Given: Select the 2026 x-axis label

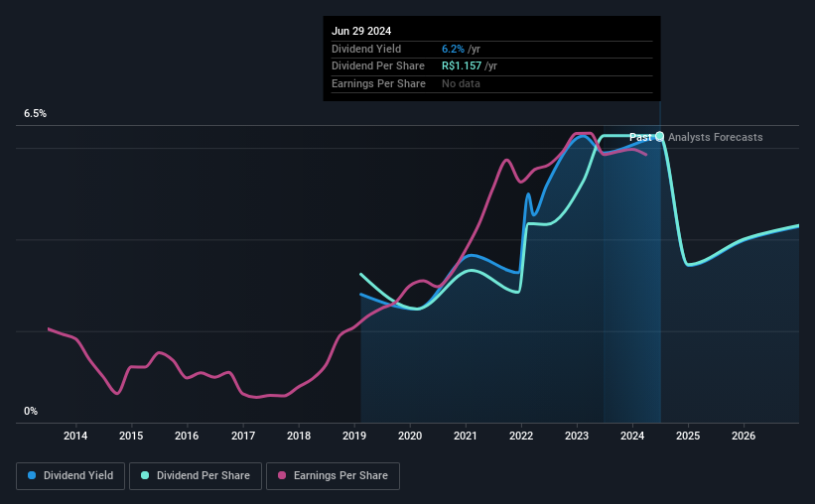Looking at the screenshot, I should (744, 436).
